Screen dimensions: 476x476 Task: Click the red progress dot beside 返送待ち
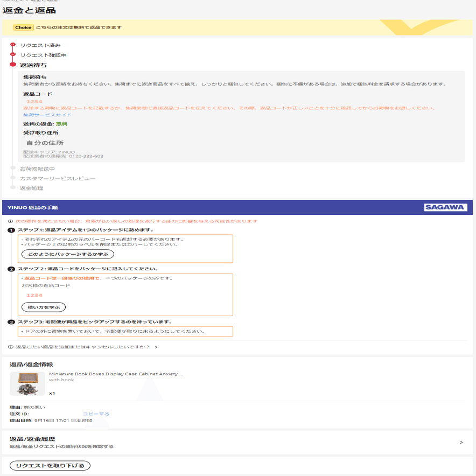[12, 63]
